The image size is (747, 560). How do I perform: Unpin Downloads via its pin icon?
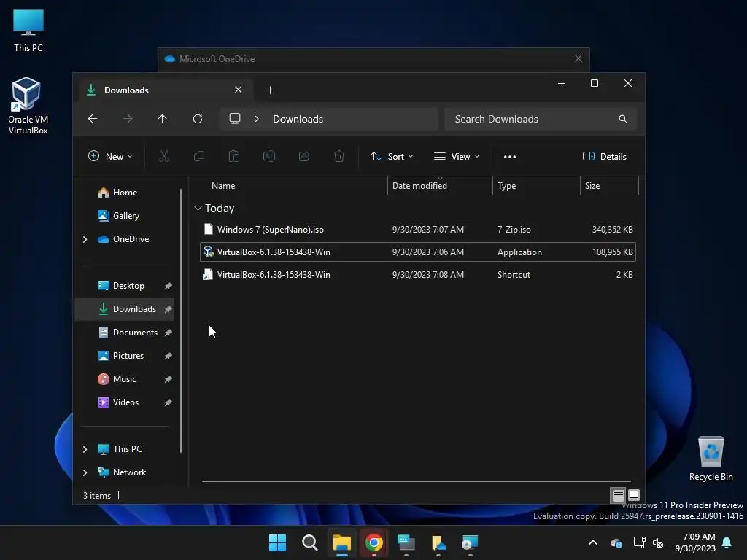(168, 309)
